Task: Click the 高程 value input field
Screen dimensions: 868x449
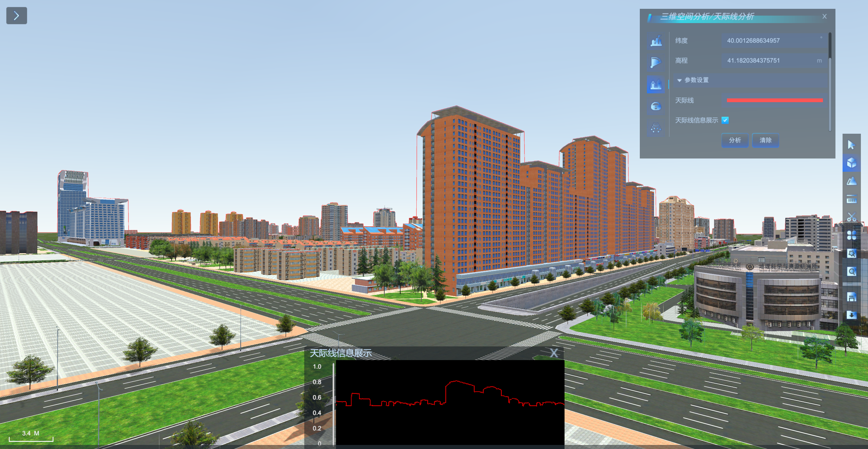Action: [774, 61]
